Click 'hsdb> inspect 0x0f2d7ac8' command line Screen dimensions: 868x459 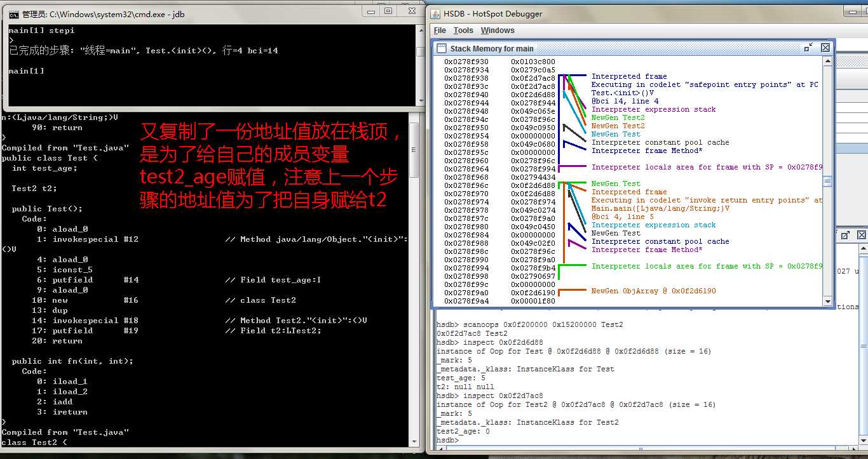click(x=489, y=396)
